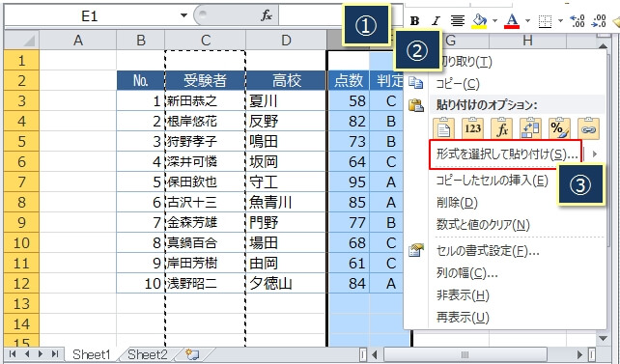Click the cell containing 夕徳山
The width and height of the screenshot is (620, 364).
(286, 283)
